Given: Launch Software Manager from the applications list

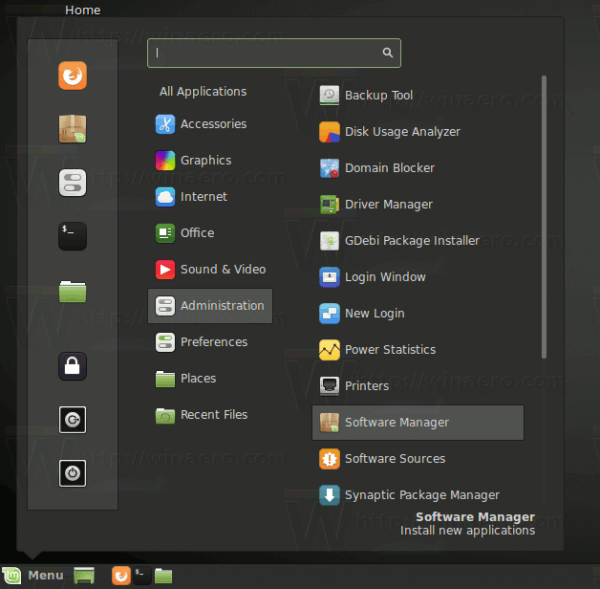Looking at the screenshot, I should [x=418, y=423].
